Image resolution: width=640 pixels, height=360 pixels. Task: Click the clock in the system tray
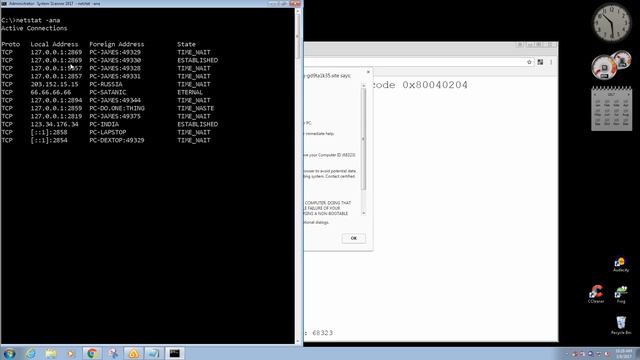coord(623,353)
